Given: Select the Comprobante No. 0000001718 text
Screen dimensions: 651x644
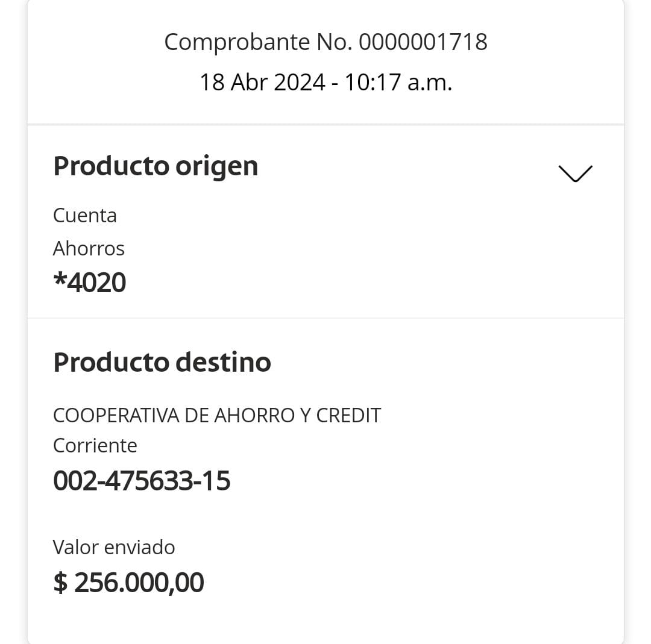Looking at the screenshot, I should [x=325, y=42].
